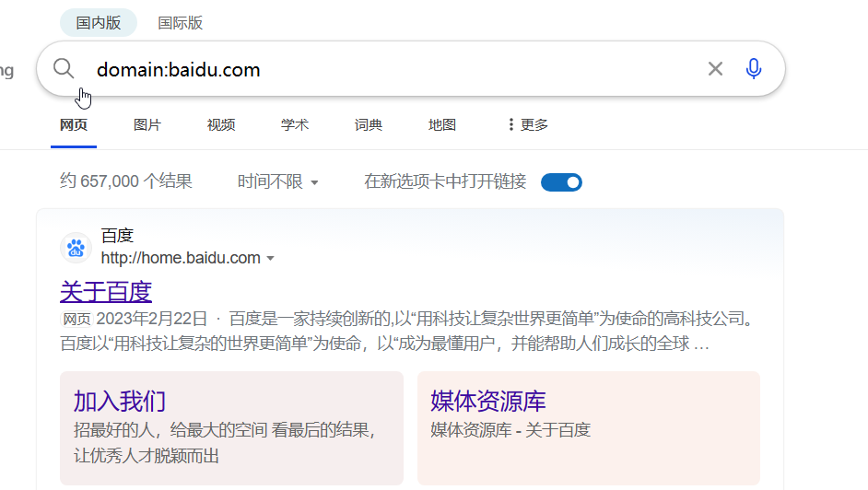
Task: Open the three-dot 更多 menu
Action: point(528,125)
